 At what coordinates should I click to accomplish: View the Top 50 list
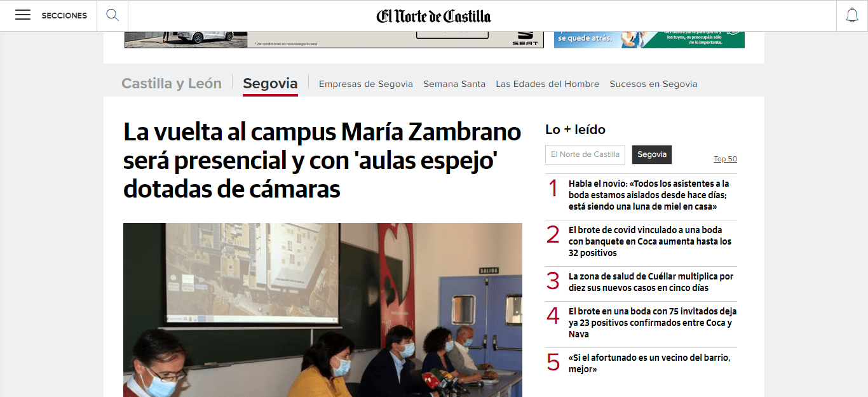click(x=725, y=159)
